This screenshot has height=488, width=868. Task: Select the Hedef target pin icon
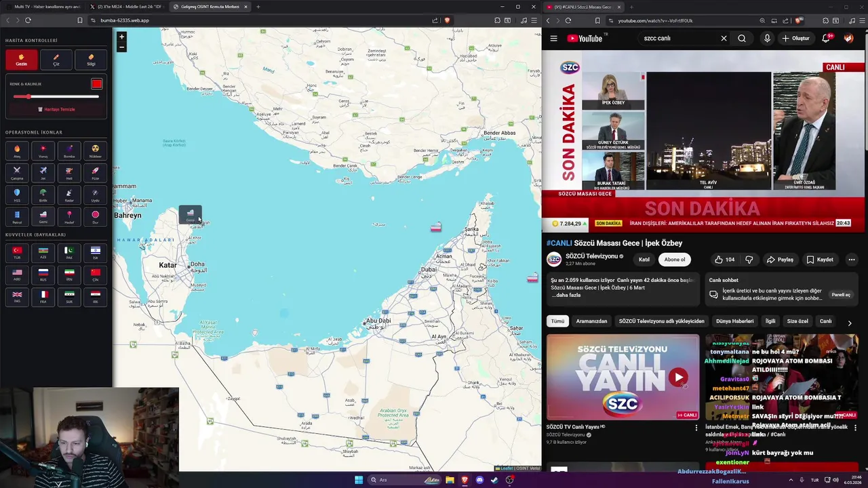(69, 217)
